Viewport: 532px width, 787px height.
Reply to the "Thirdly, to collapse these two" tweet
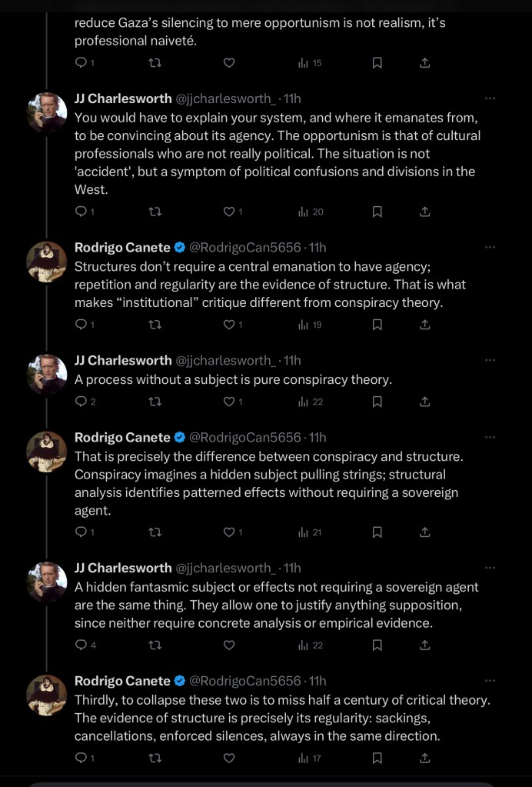pyautogui.click(x=81, y=759)
